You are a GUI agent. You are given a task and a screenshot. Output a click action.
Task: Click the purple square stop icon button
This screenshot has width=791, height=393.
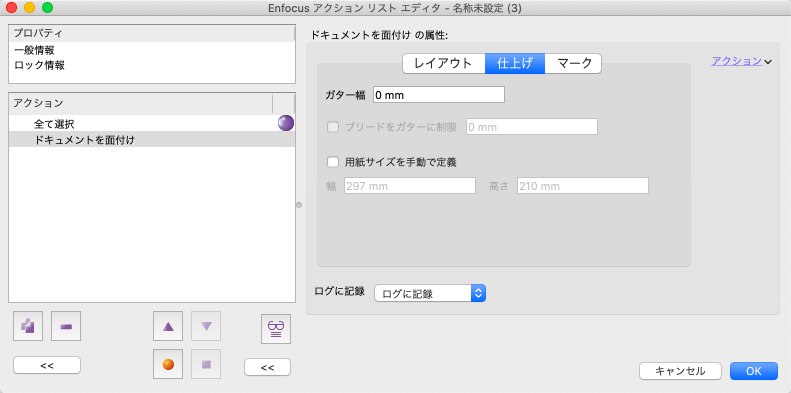[206, 364]
